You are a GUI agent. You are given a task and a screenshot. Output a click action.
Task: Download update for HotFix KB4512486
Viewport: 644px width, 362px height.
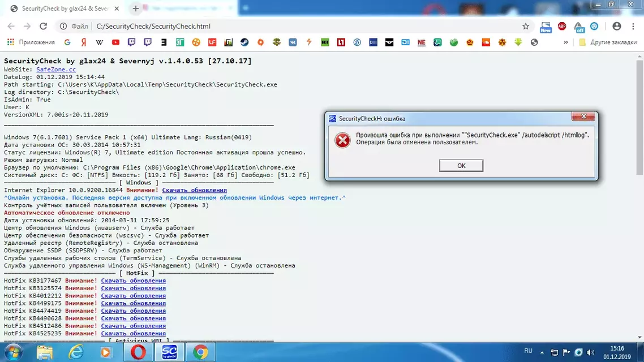pos(134,326)
